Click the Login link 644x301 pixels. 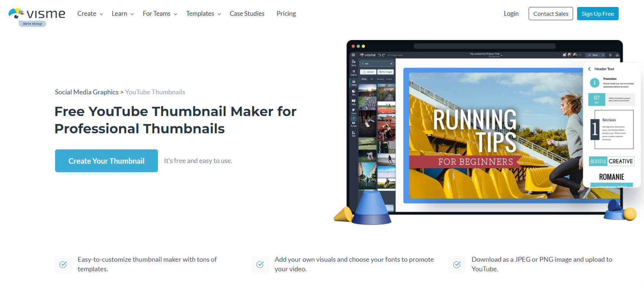tap(511, 14)
